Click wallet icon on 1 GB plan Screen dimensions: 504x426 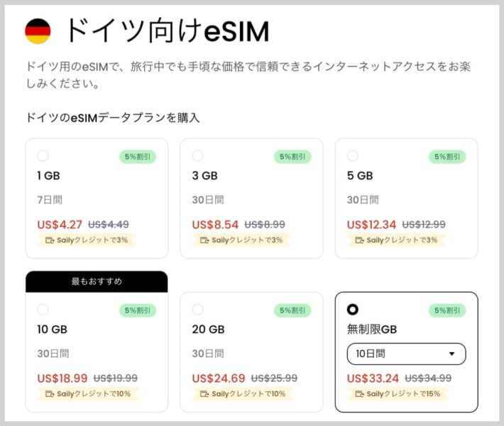[x=49, y=240]
